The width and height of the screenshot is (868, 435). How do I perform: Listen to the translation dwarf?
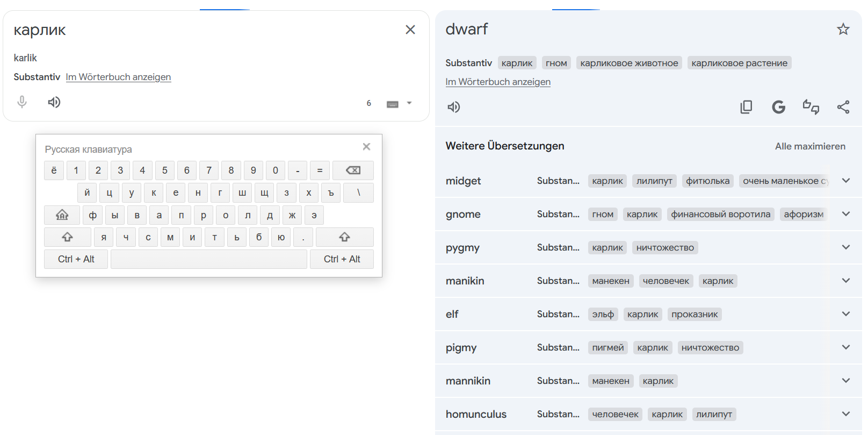pos(454,107)
